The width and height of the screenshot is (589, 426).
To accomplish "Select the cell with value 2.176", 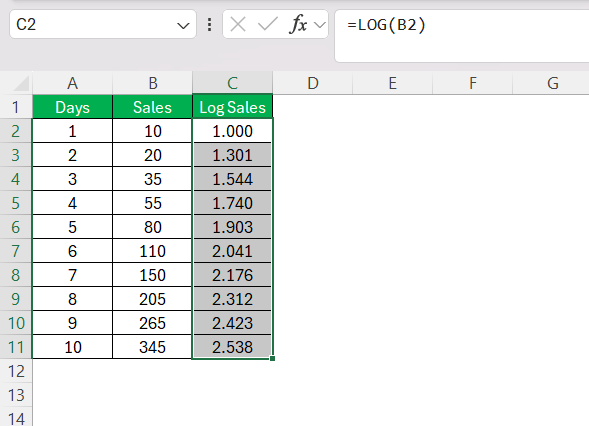I will (x=233, y=275).
